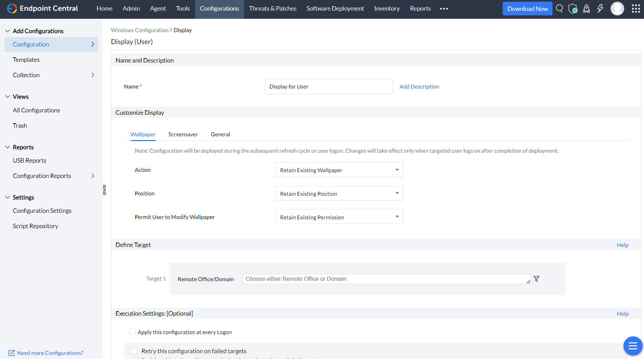This screenshot has height=359, width=644.
Task: Open the lightning bolt quick actions icon
Action: 600,9
